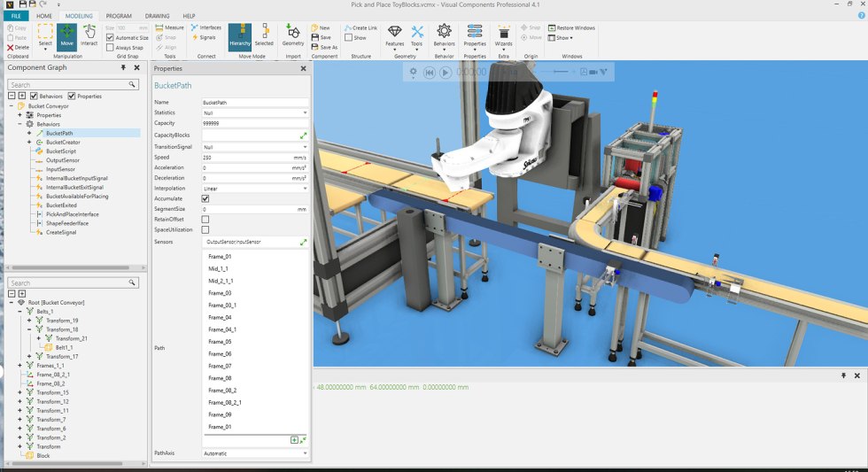Click the Save As component button

point(324,47)
